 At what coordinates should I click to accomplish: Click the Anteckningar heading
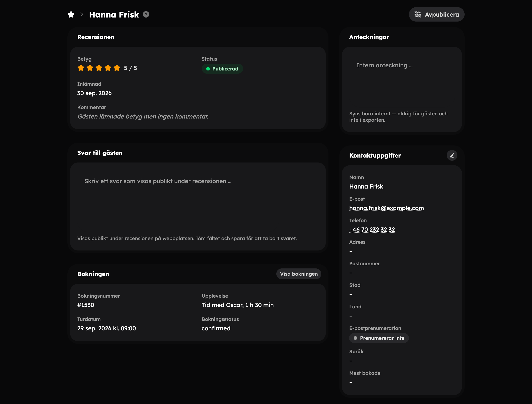coord(369,37)
